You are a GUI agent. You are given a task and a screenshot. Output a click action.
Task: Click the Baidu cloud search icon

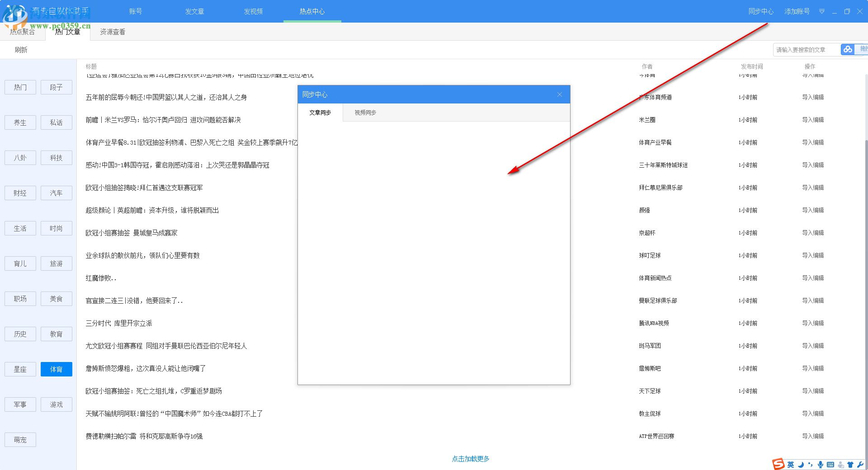848,49
